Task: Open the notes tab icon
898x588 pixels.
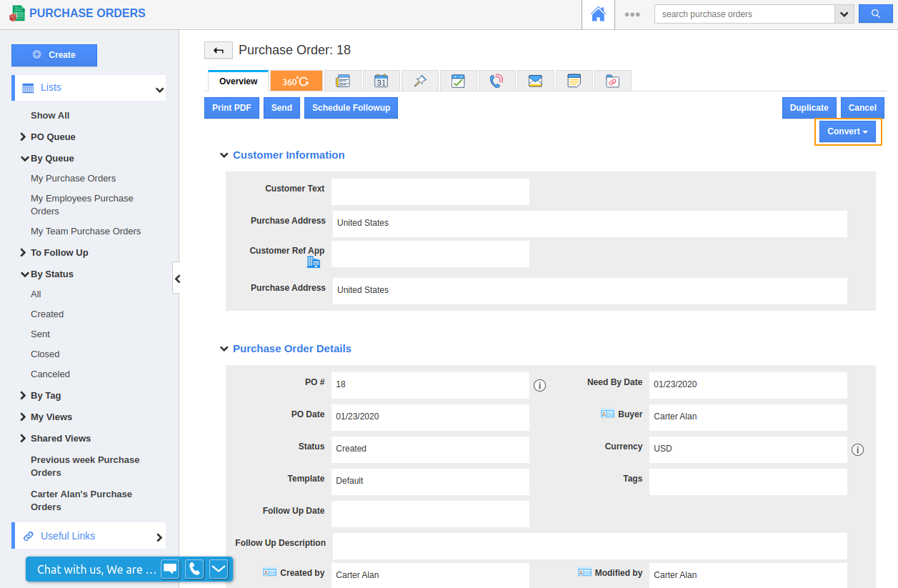Action: click(574, 81)
